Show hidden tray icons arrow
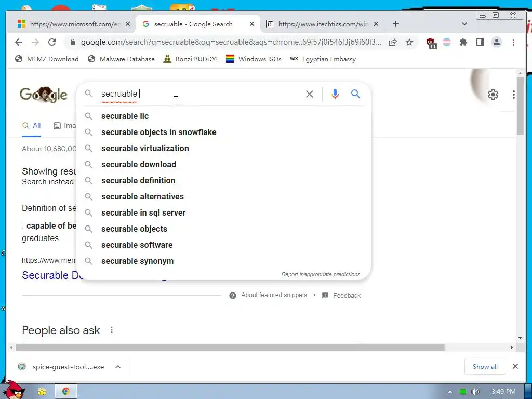This screenshot has width=532, height=399. click(x=450, y=392)
